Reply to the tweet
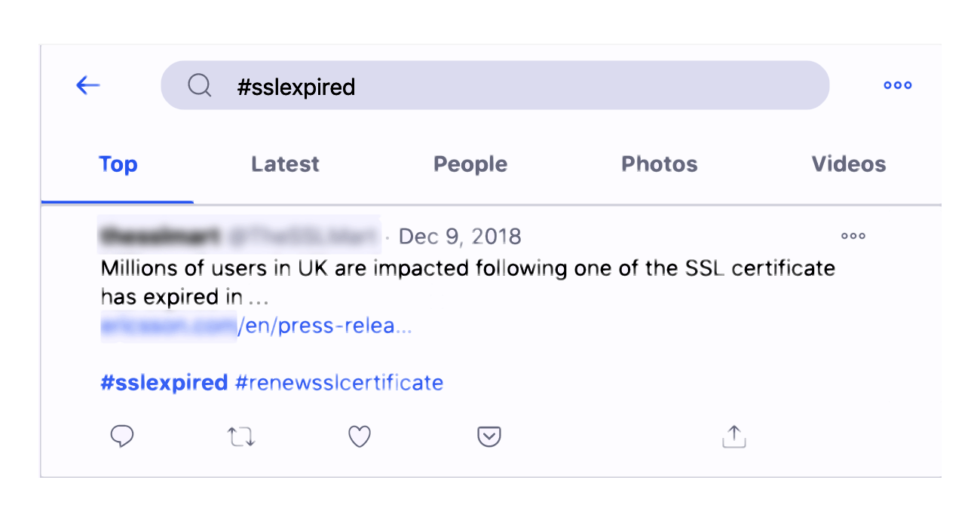The height and width of the screenshot is (514, 980). [x=122, y=436]
